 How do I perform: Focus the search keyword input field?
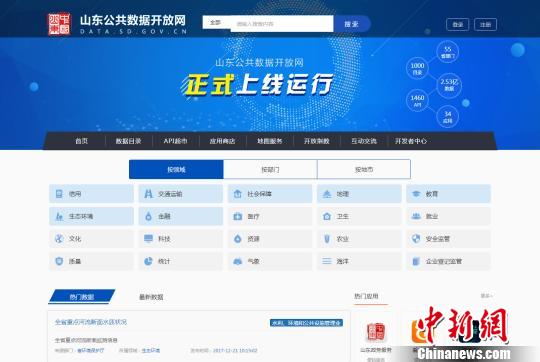pyautogui.click(x=282, y=24)
